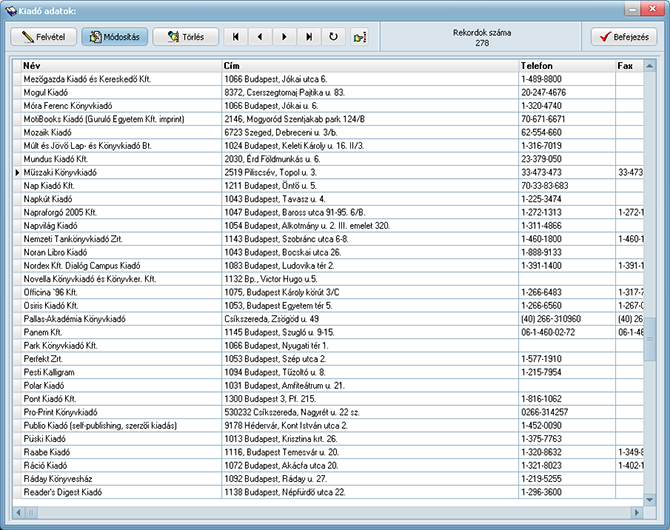Click the horizontal scrollbar thumb
The image size is (670, 530).
pos(31,512)
